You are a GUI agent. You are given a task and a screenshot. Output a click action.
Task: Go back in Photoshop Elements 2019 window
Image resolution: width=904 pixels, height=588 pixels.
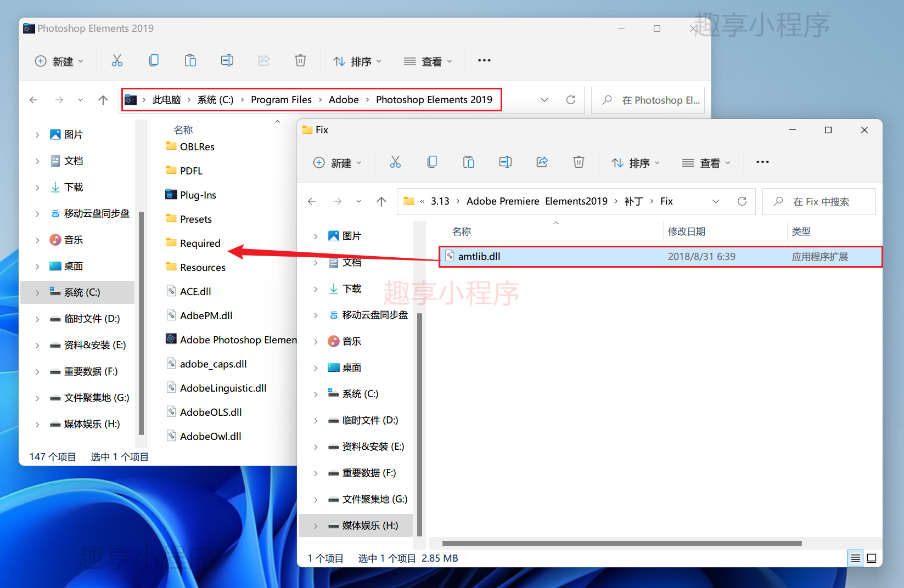coord(33,100)
